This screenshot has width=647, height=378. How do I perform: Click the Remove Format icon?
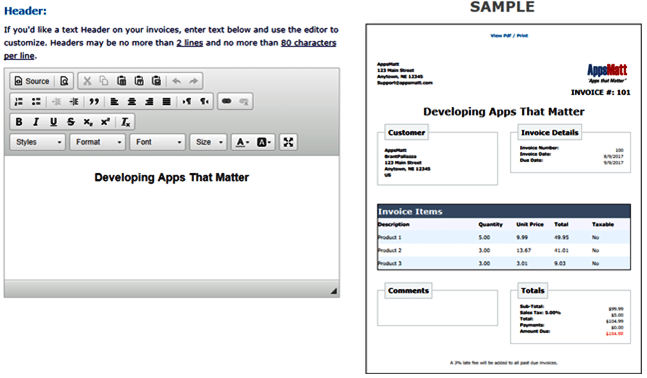point(125,122)
